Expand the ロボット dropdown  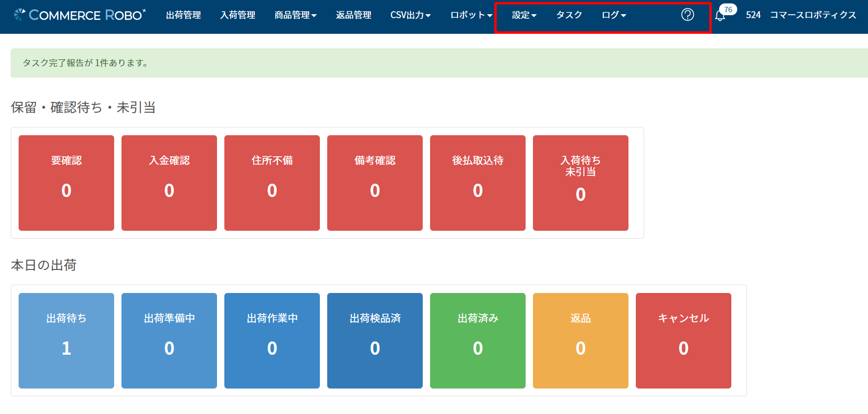[471, 15]
